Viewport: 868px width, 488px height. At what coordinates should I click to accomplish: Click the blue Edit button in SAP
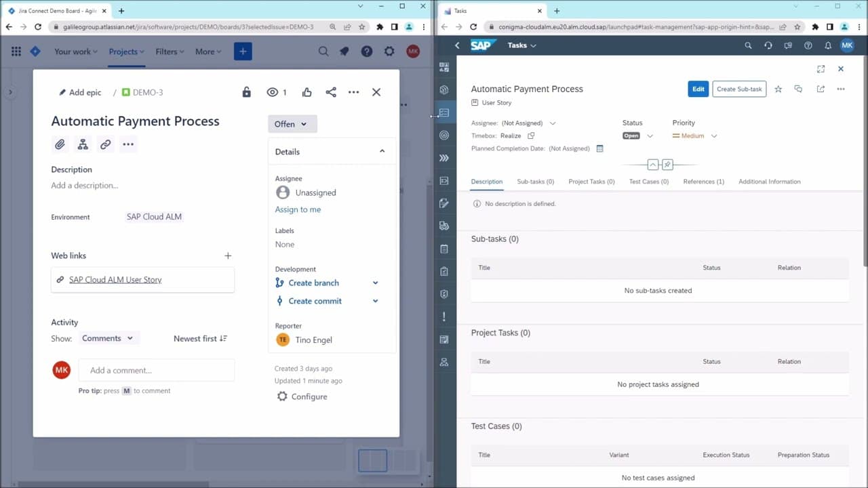coord(698,89)
